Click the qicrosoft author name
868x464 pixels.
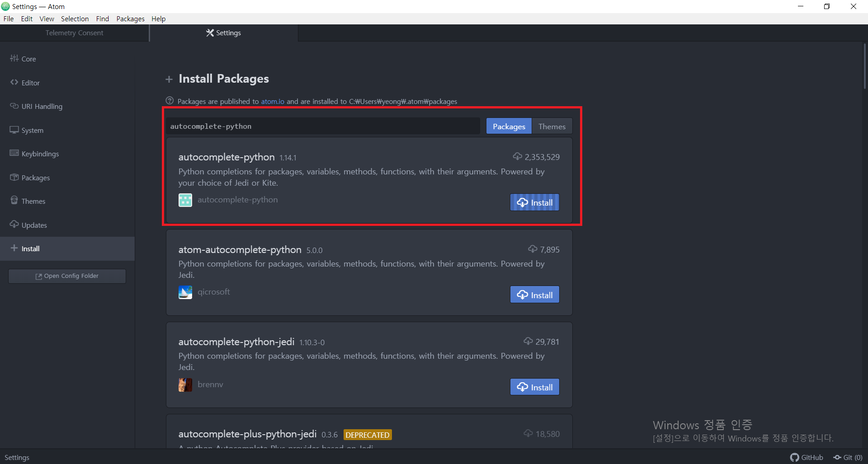pyautogui.click(x=214, y=292)
